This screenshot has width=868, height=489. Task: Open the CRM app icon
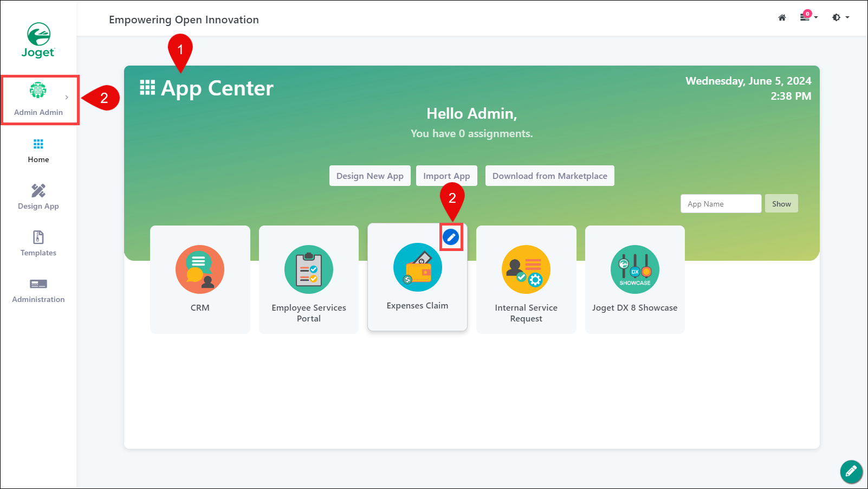tap(200, 269)
